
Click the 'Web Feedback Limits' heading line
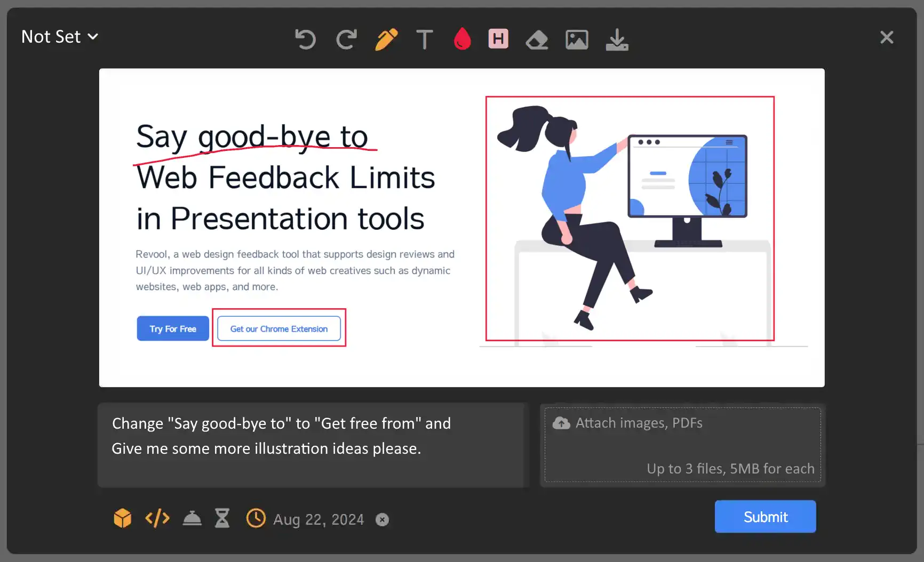tap(286, 178)
